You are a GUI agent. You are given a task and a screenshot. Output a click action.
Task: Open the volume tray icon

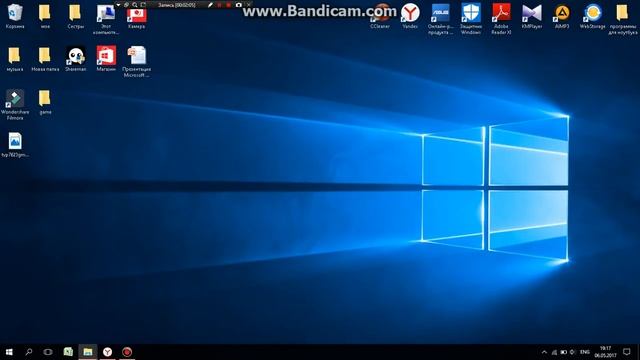point(572,352)
